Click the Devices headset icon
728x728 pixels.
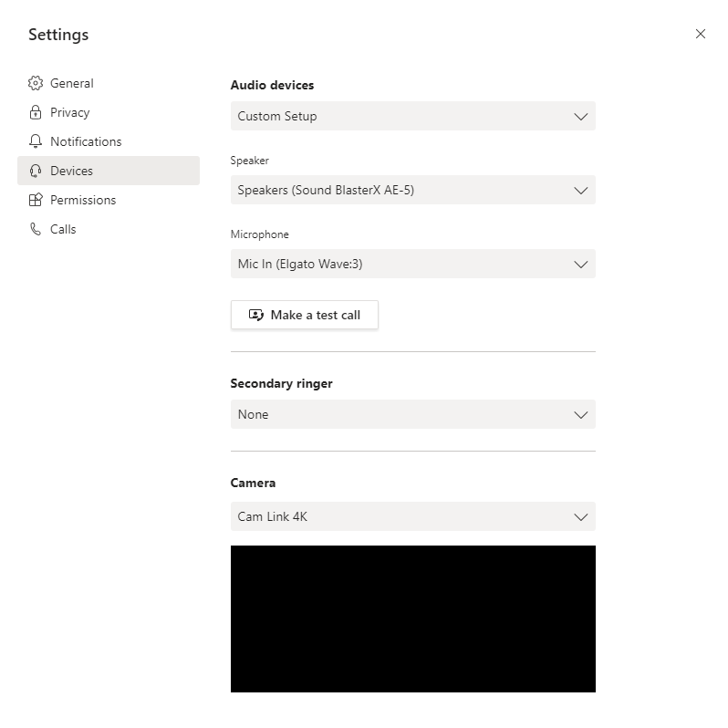(36, 171)
